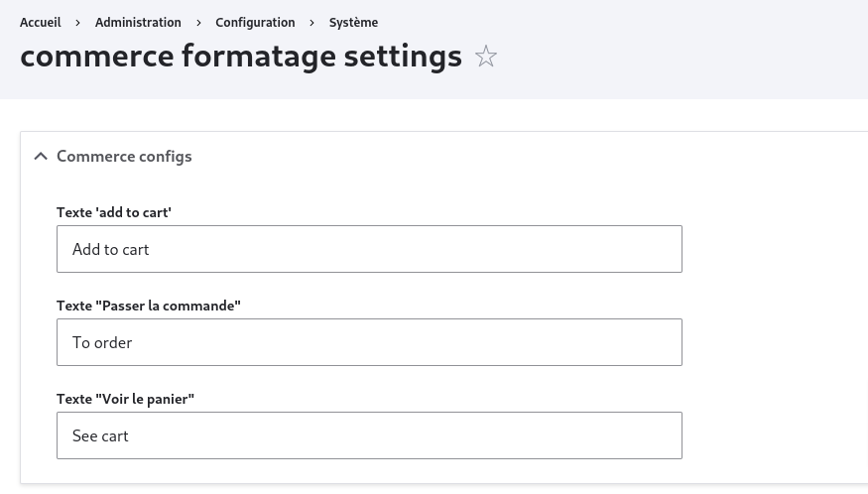Click the 'Add to cart' value text

111,250
